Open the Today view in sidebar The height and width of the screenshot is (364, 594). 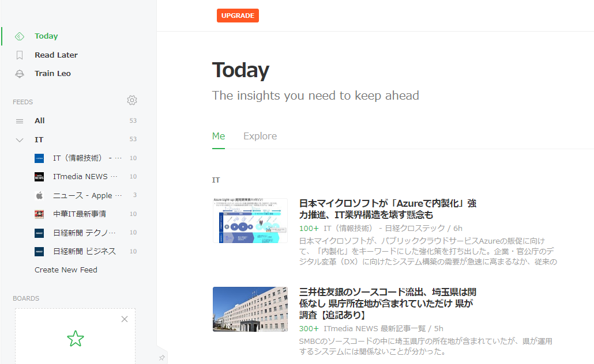(x=46, y=36)
